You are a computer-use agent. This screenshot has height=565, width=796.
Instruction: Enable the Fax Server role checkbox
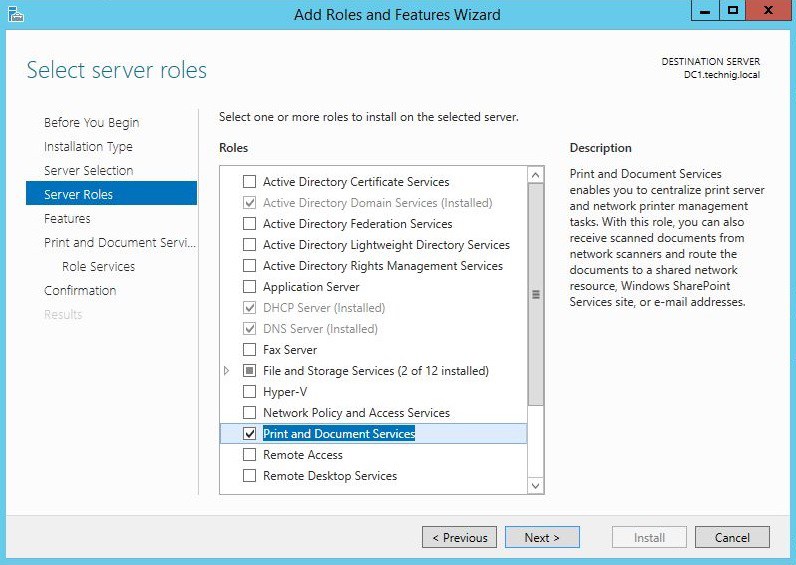tap(250, 350)
